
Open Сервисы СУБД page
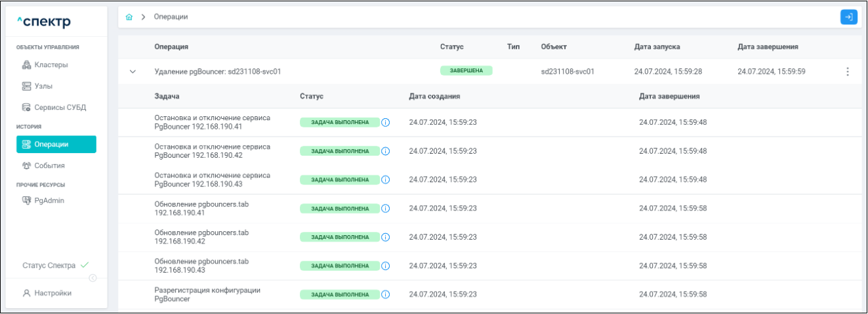point(60,107)
